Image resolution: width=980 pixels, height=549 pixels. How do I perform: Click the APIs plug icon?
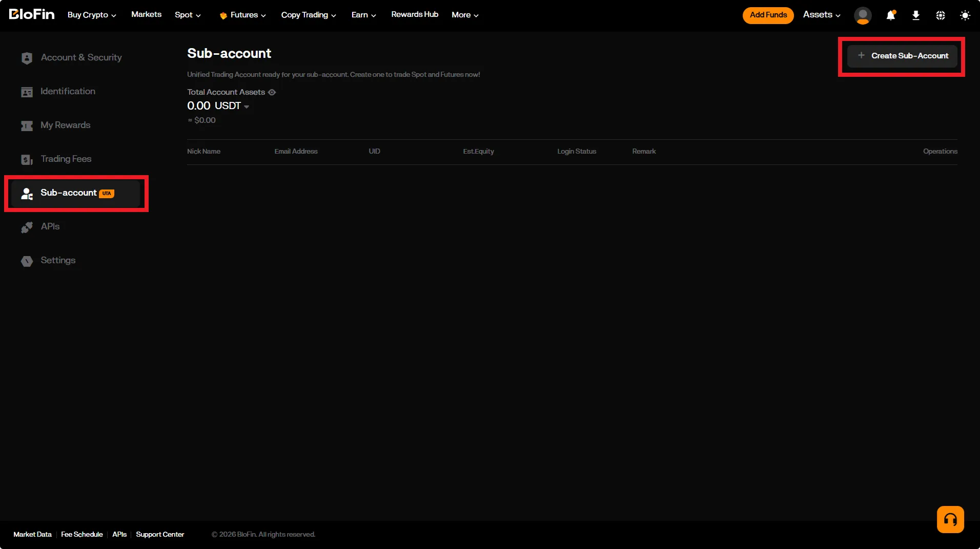pos(27,227)
